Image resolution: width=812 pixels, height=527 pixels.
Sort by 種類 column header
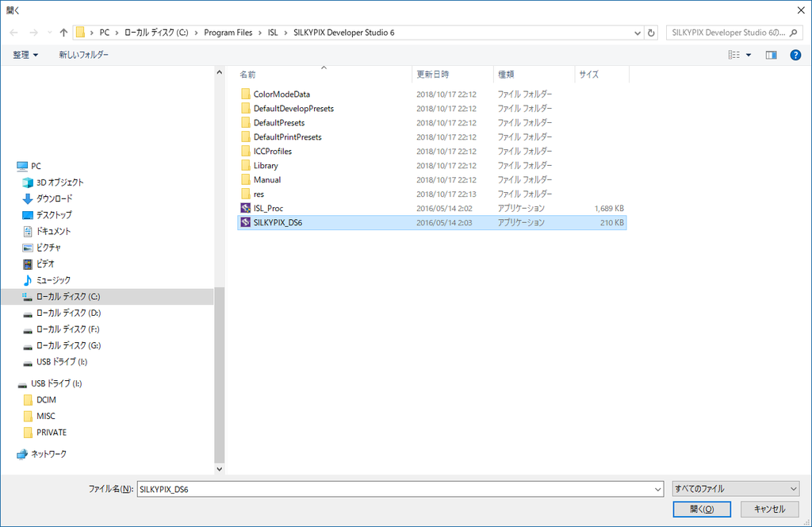click(x=534, y=75)
